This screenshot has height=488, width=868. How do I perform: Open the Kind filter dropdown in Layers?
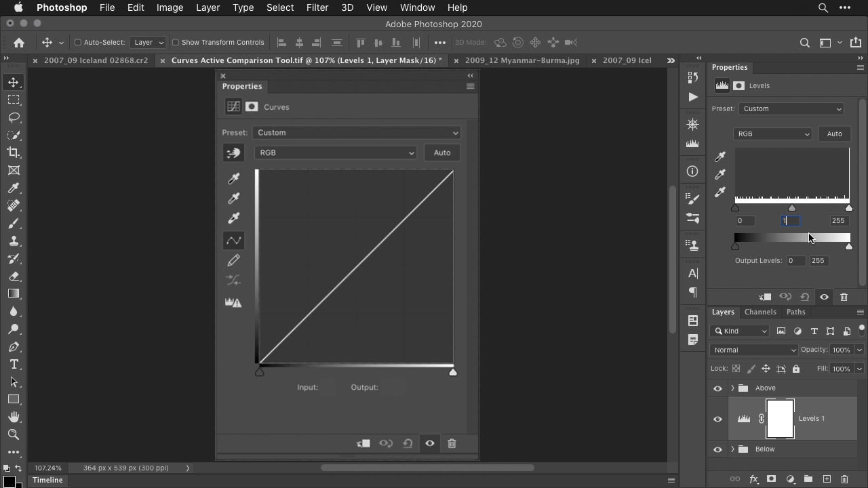coord(739,331)
